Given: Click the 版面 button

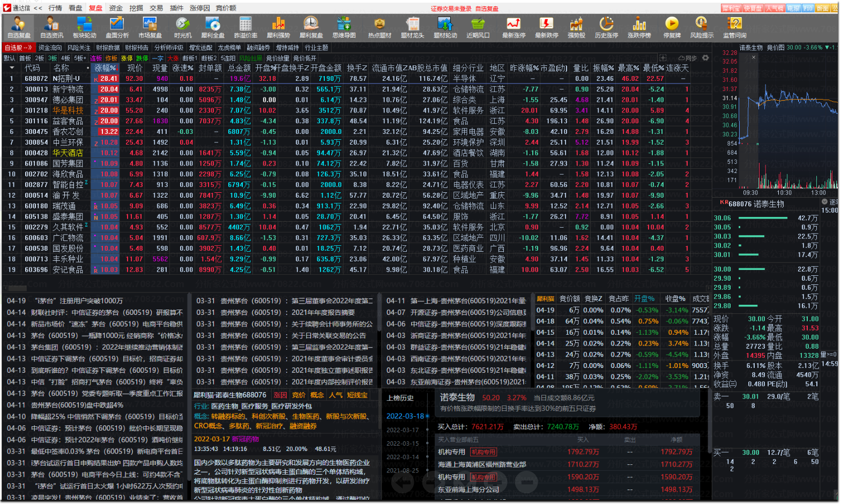Looking at the screenshot, I should [823, 8].
